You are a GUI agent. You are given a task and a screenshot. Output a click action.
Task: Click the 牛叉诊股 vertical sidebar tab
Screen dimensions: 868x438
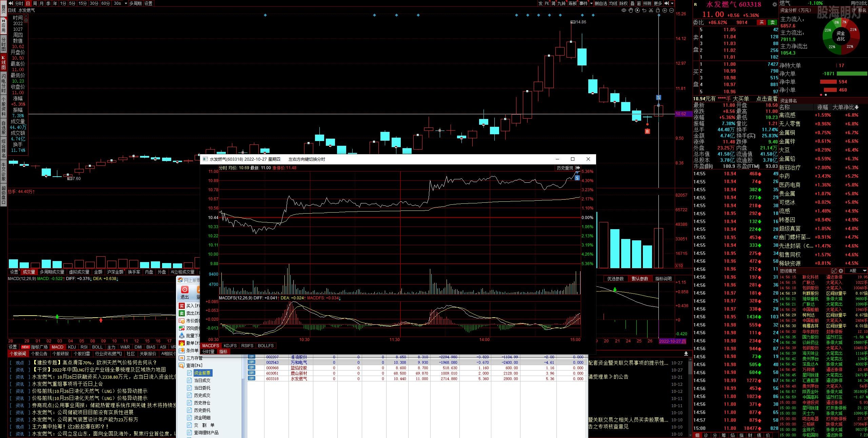(x=3, y=171)
